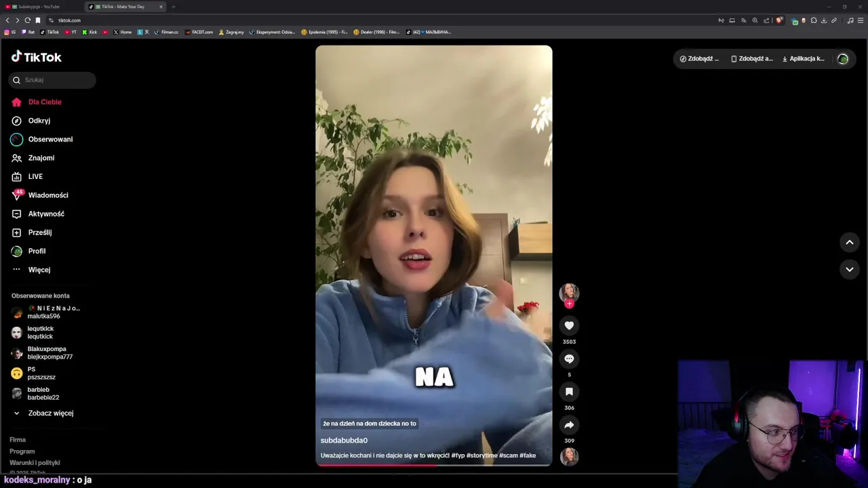
Task: Click the tiktok.com address bar
Action: click(x=380, y=20)
